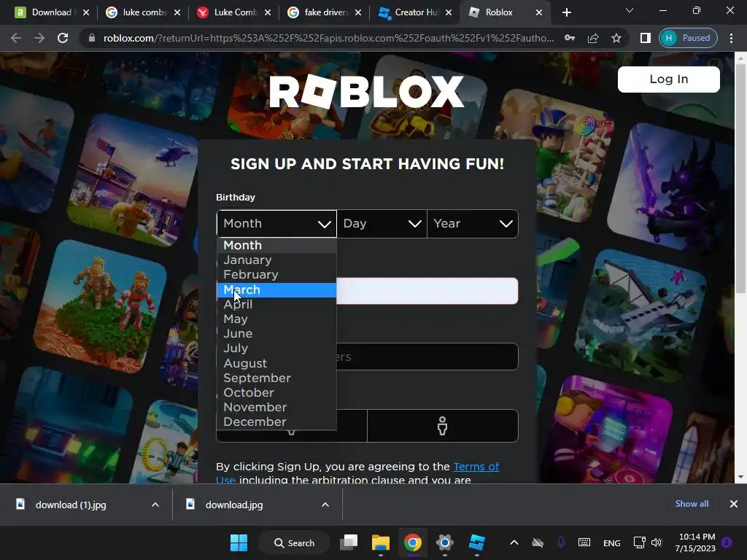747x560 pixels.
Task: Open Task View on taskbar
Action: pyautogui.click(x=349, y=542)
